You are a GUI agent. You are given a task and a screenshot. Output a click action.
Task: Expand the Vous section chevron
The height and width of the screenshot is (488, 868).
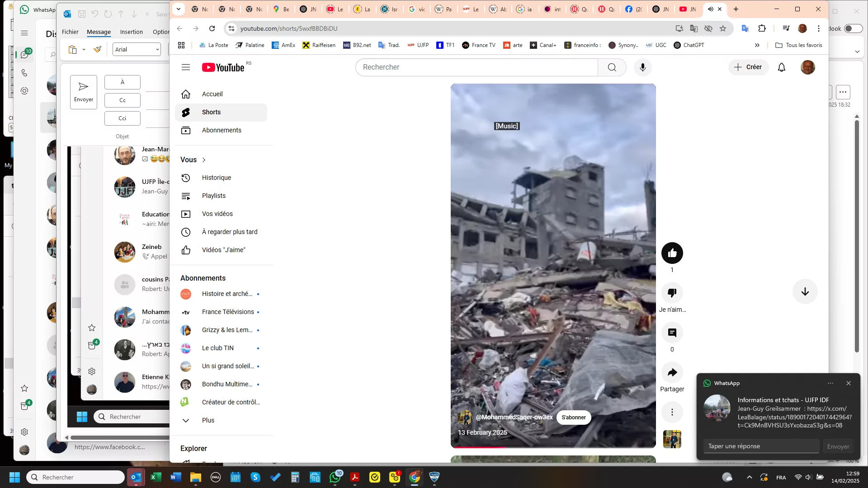click(x=204, y=160)
